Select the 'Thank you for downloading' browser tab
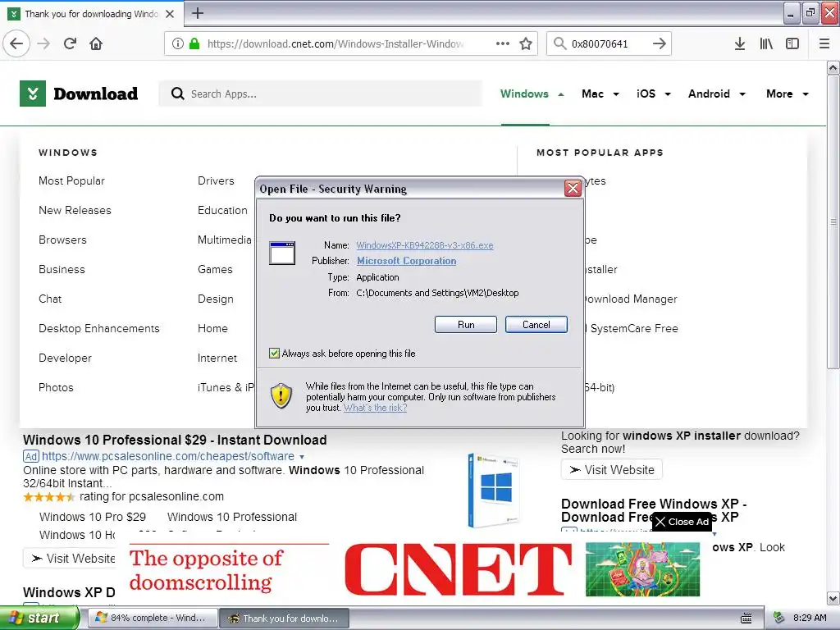This screenshot has height=630, width=840. [92, 14]
